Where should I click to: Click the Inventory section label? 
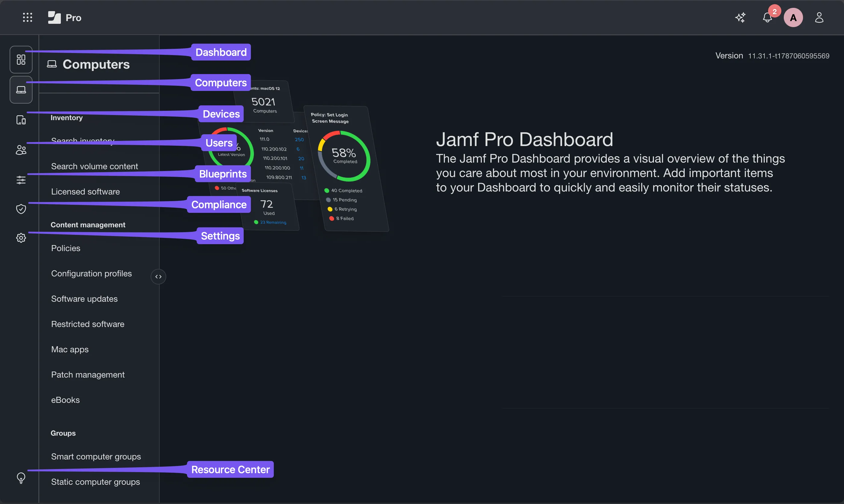(67, 118)
